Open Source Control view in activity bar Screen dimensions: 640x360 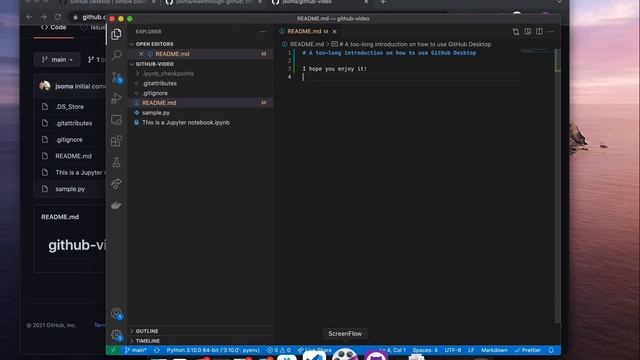[117, 77]
